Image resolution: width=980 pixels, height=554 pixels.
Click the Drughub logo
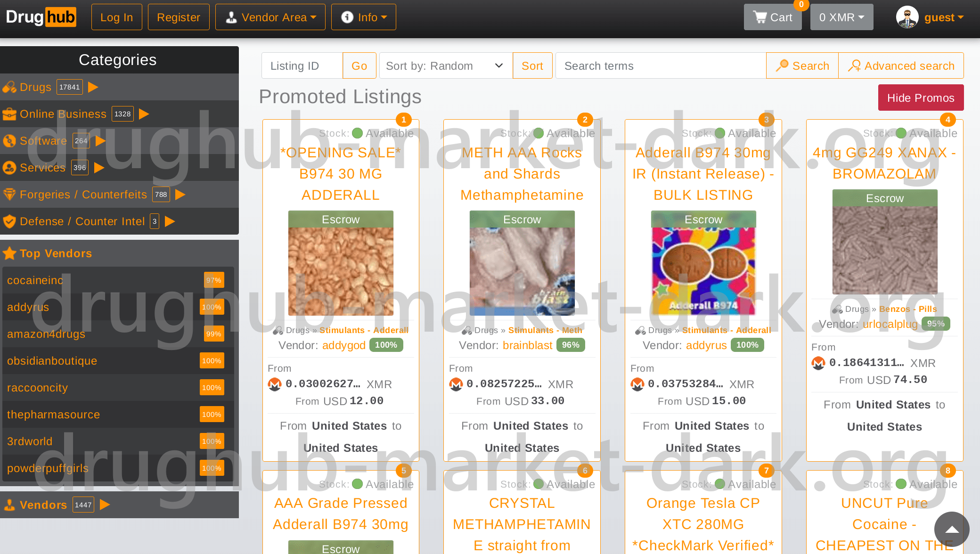(41, 17)
